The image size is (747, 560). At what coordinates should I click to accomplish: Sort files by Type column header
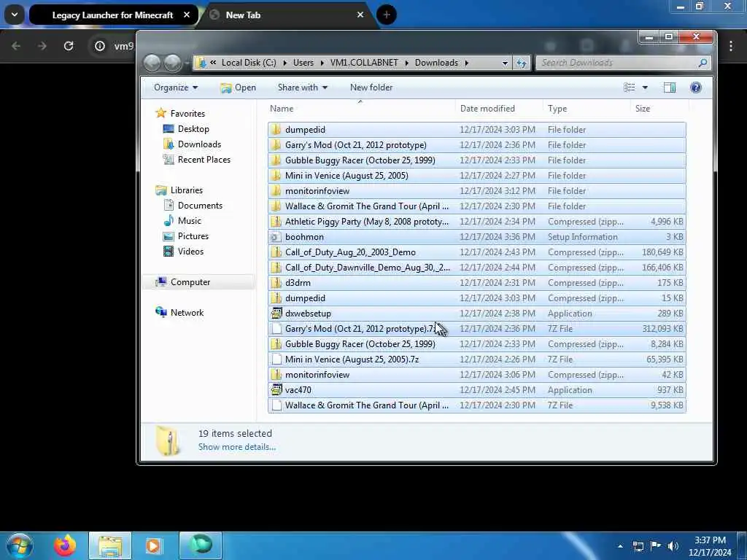(x=586, y=109)
